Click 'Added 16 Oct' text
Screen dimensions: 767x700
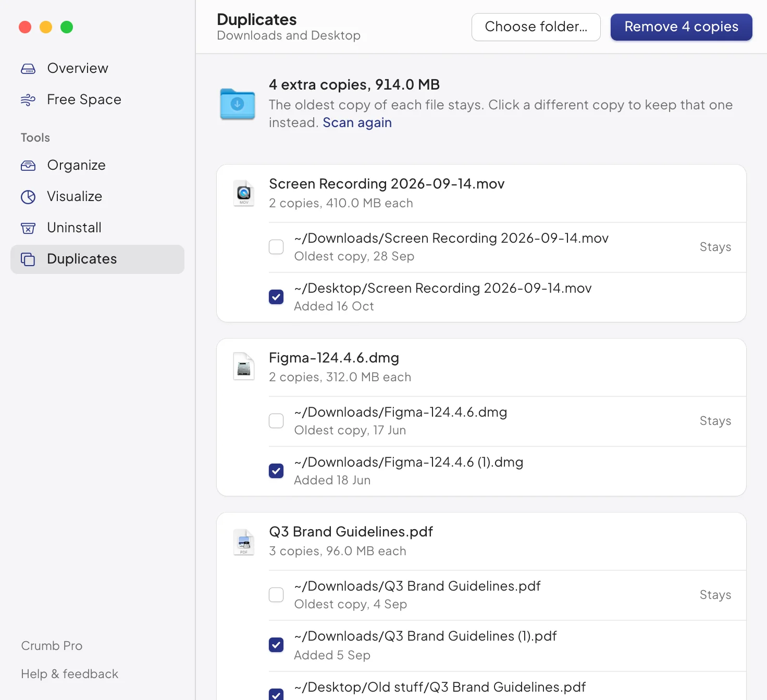tap(334, 306)
